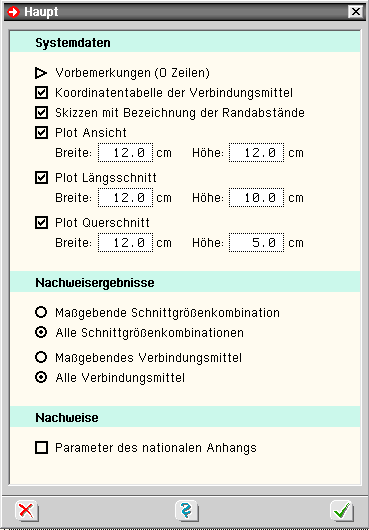Click the red arrow Haupt title icon

pyautogui.click(x=14, y=12)
